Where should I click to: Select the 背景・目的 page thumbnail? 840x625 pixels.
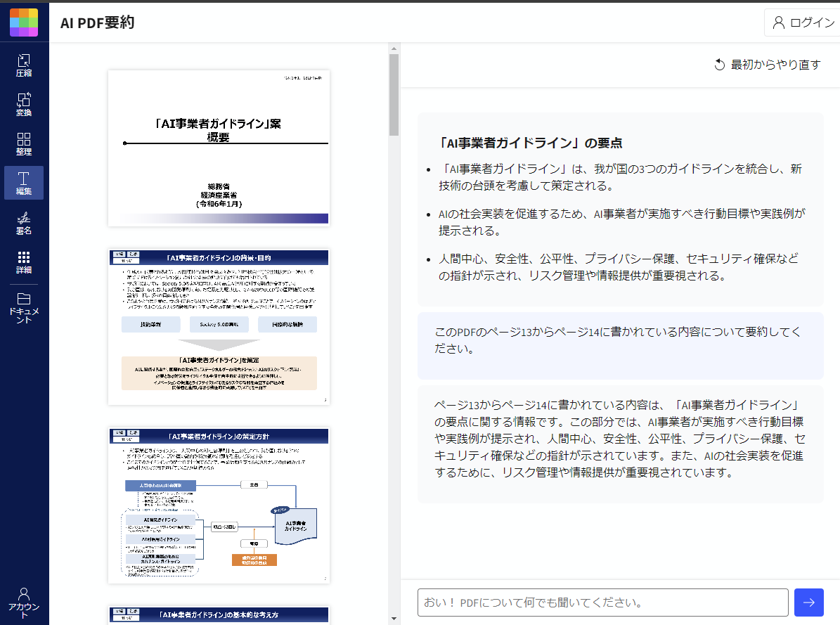pyautogui.click(x=219, y=327)
